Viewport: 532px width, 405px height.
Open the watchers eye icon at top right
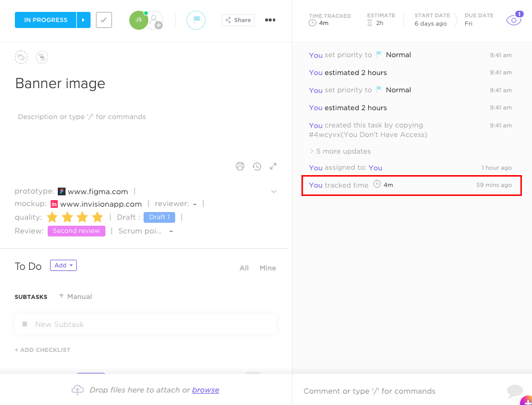point(514,19)
